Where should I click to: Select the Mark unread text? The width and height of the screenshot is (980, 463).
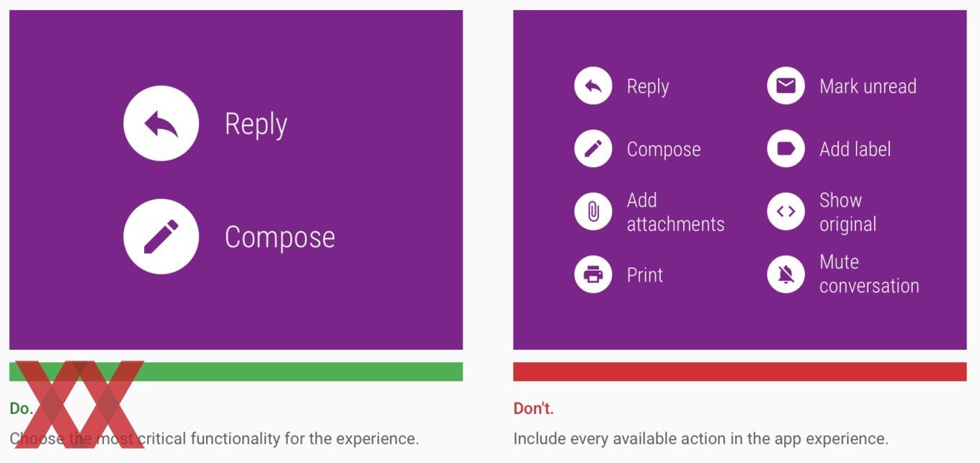pyautogui.click(x=868, y=86)
